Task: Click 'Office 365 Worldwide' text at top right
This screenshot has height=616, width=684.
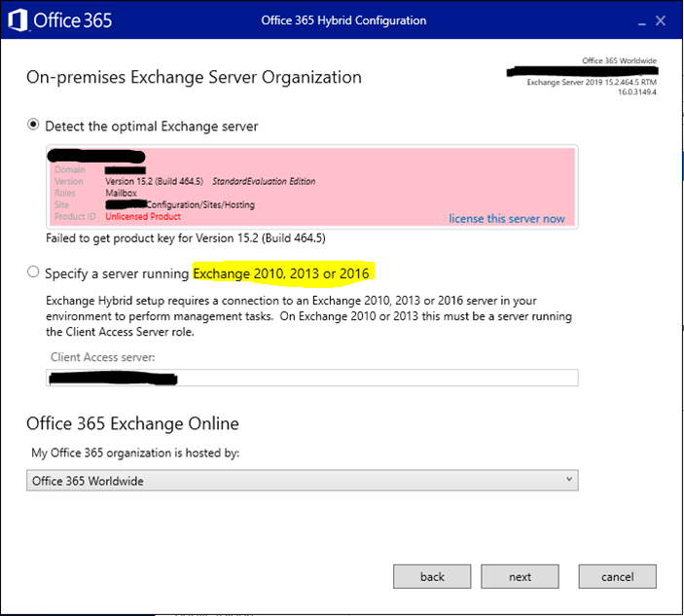Action: point(619,60)
